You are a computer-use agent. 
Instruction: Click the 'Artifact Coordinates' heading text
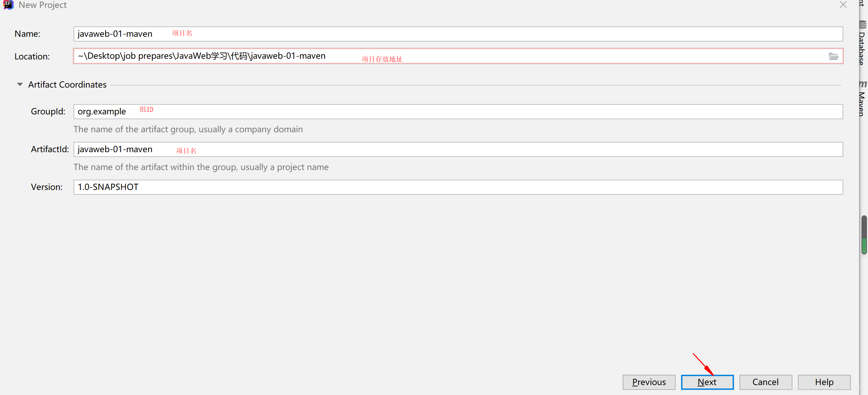(67, 84)
